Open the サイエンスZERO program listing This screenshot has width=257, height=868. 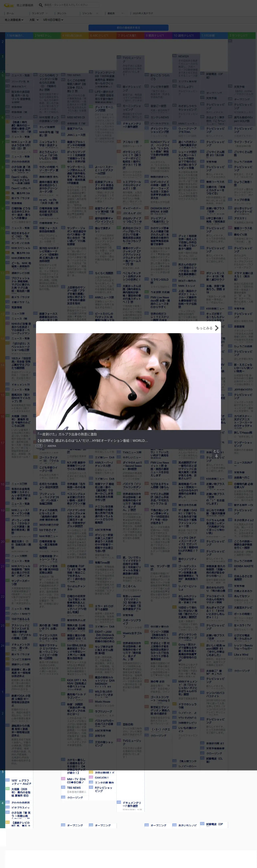[49, 637]
